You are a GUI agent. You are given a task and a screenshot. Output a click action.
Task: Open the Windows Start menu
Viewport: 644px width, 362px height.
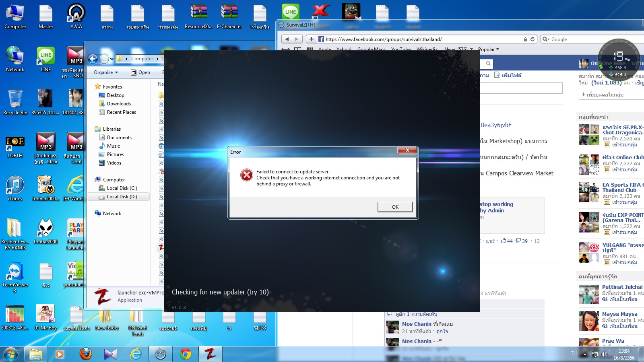tap(11, 354)
